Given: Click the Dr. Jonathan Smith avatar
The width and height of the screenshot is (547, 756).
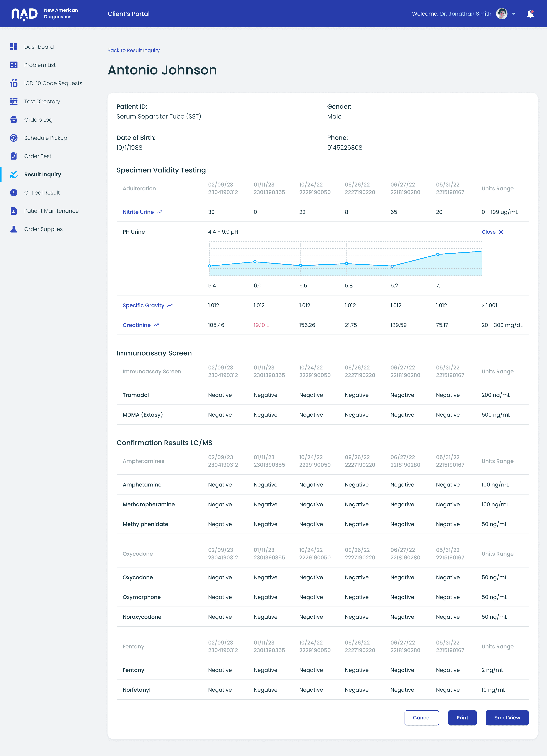Looking at the screenshot, I should click(502, 14).
